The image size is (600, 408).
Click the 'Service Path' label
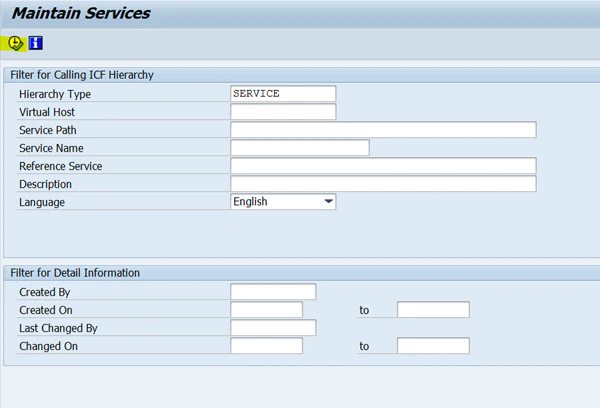point(48,130)
